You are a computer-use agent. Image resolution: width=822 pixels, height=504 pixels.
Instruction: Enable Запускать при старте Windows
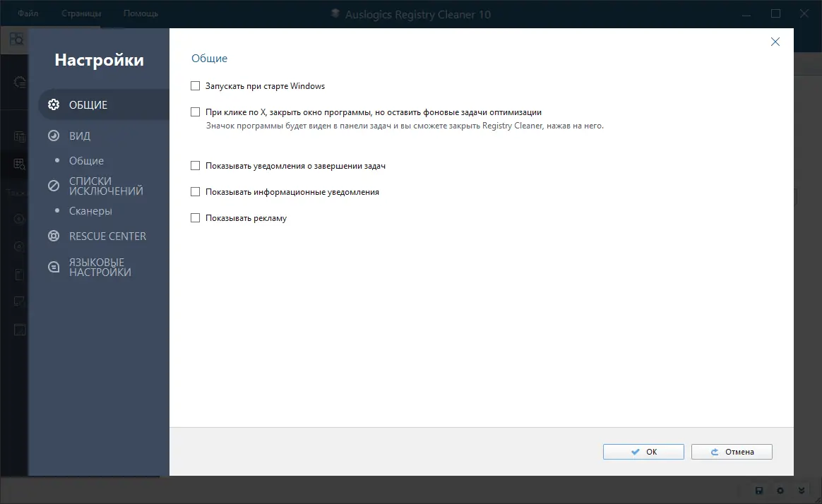(195, 86)
